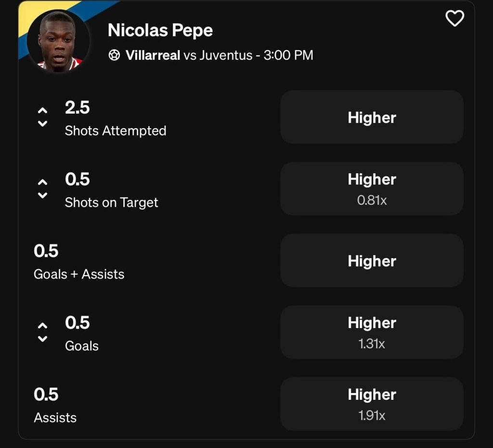Pick Higher for Shots Attempted
The width and height of the screenshot is (493, 448).
coord(372,117)
